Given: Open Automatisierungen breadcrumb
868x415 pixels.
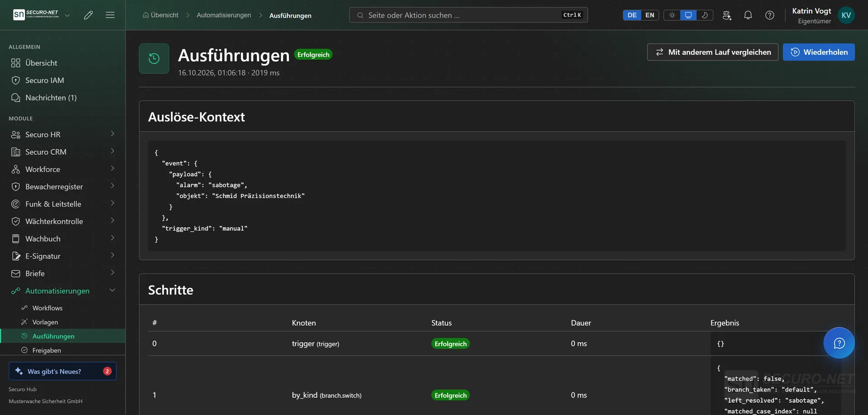Looking at the screenshot, I should [x=224, y=15].
